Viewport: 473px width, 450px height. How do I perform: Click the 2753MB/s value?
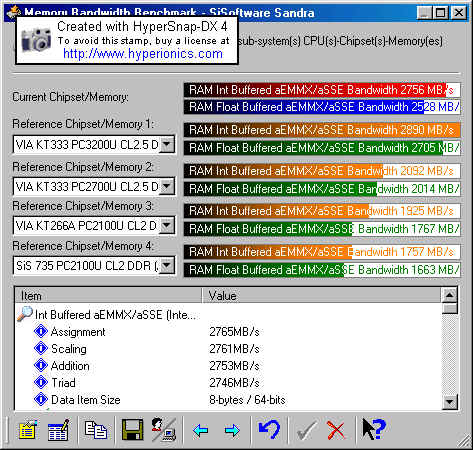(234, 366)
